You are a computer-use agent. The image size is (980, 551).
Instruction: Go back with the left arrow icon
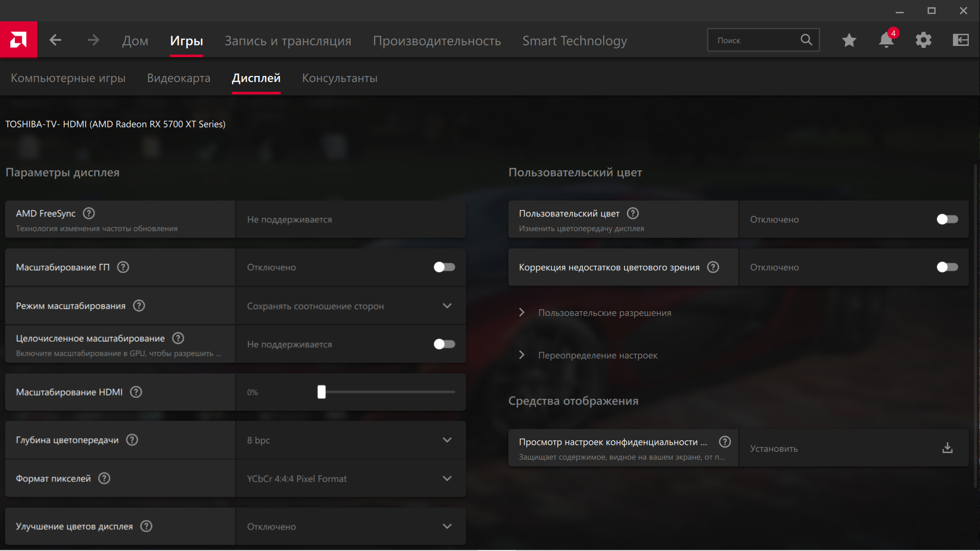click(x=55, y=40)
